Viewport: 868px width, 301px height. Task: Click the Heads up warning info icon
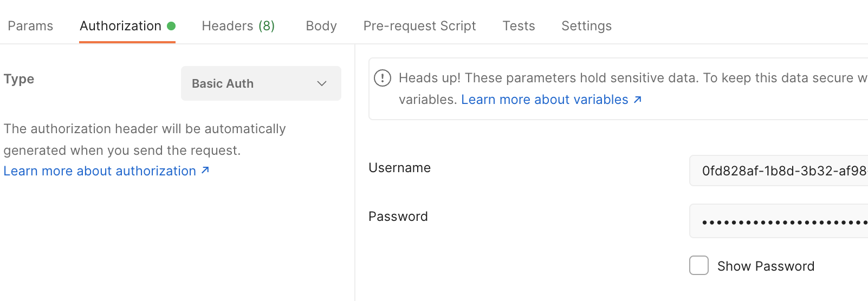(x=383, y=78)
